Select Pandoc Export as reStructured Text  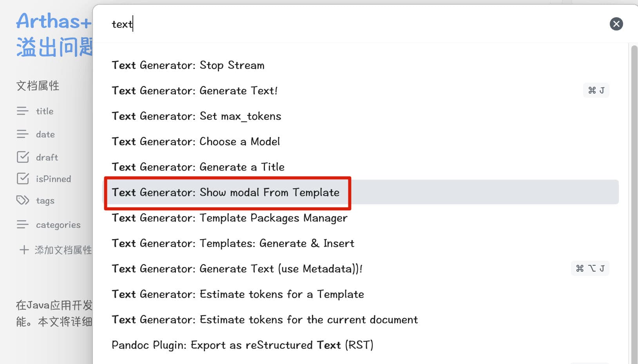tap(242, 345)
